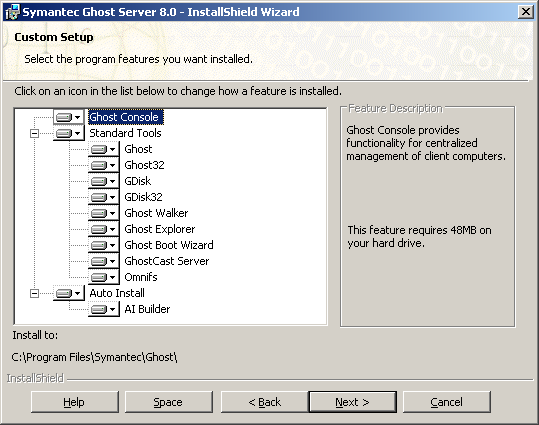Select the Ghost Boot Wizard feature
Screen dimensions: 539x425
[169, 245]
